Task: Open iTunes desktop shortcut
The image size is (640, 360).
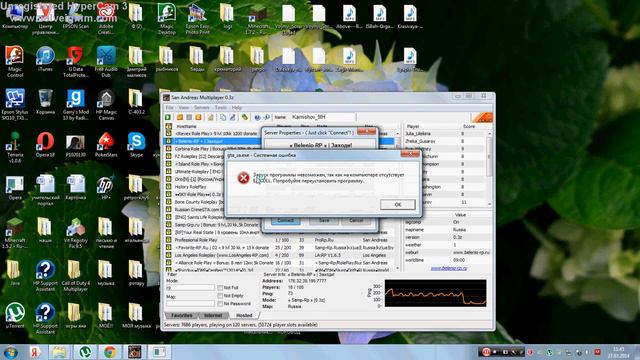Action: (x=45, y=60)
